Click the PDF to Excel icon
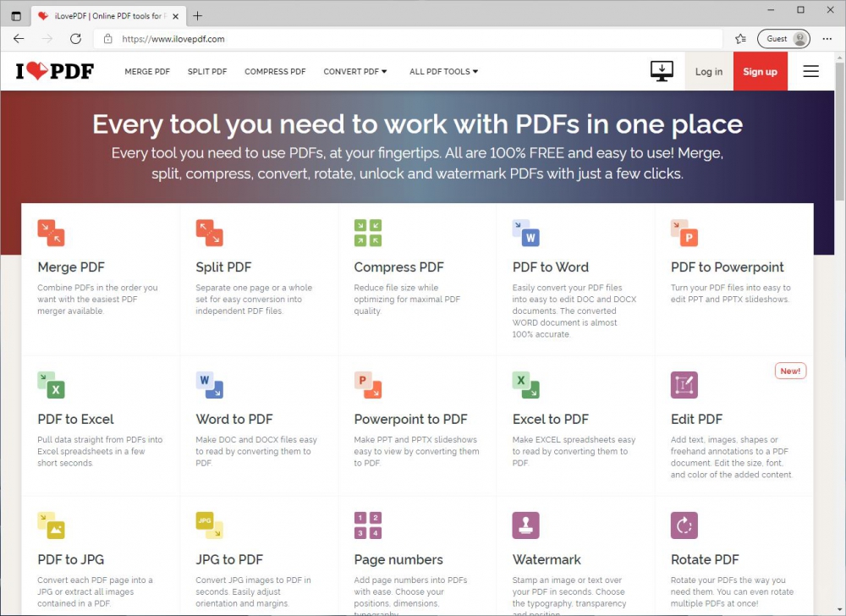Image resolution: width=846 pixels, height=616 pixels. tap(52, 385)
